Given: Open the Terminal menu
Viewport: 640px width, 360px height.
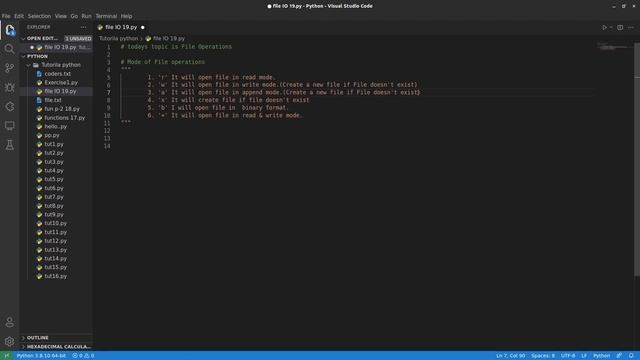Looking at the screenshot, I should [106, 16].
